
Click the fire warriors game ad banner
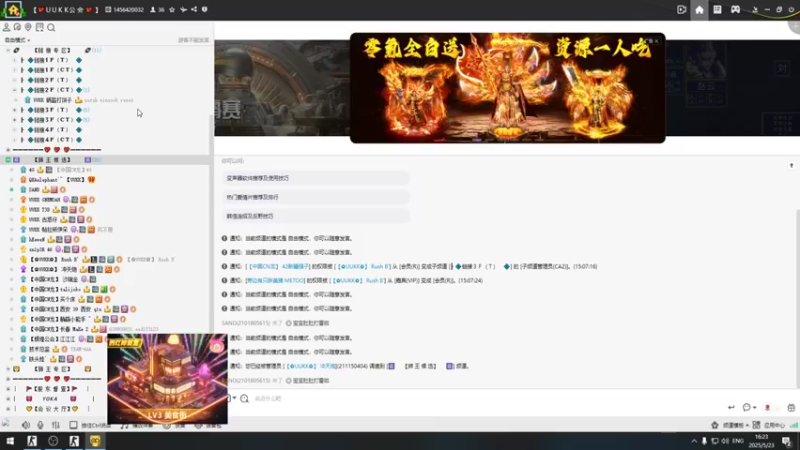pyautogui.click(x=507, y=88)
